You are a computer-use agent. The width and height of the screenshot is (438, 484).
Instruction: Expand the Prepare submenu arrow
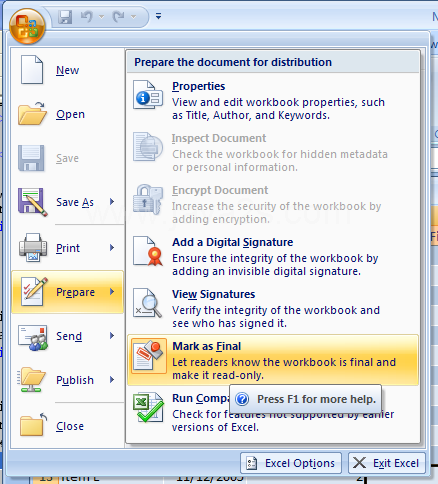click(112, 292)
